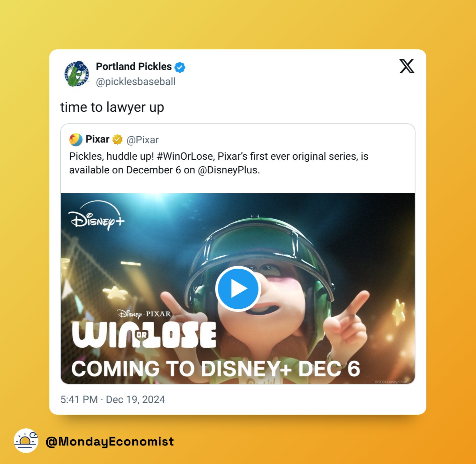Open the Pixar display name

pyautogui.click(x=97, y=139)
